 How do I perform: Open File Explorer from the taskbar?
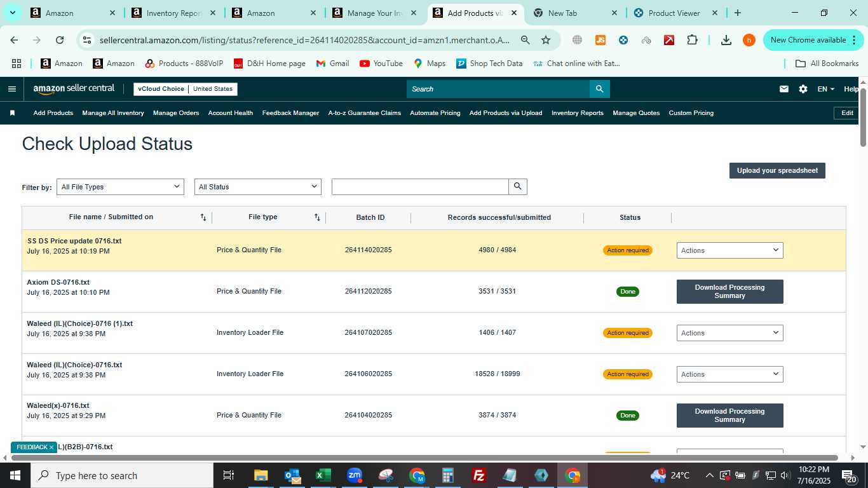click(x=261, y=475)
